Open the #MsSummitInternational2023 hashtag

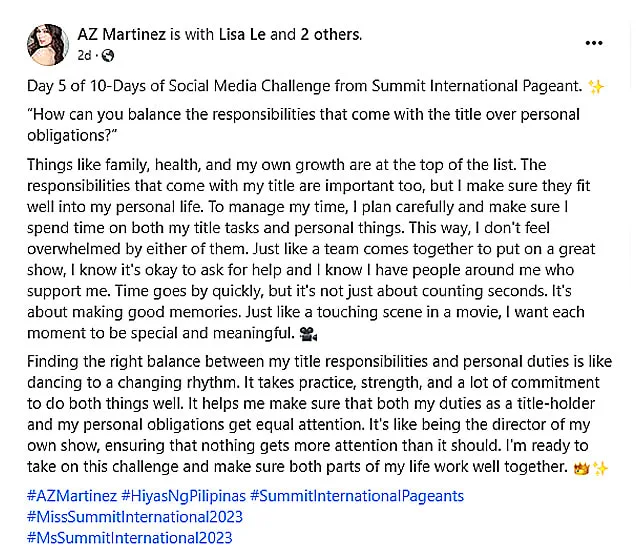point(129,538)
